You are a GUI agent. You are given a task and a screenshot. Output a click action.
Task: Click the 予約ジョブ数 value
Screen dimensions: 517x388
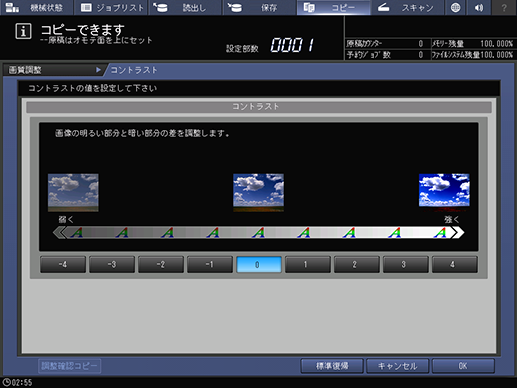421,55
